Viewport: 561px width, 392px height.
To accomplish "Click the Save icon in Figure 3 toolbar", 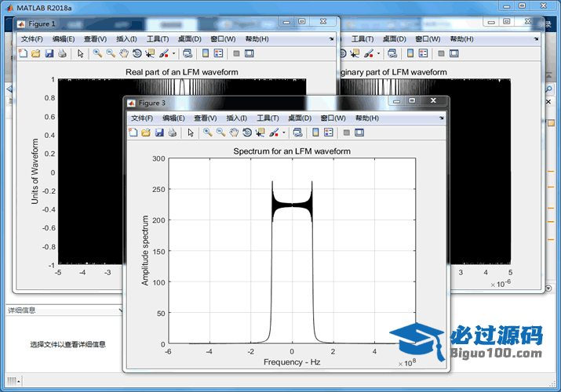I will (x=159, y=132).
